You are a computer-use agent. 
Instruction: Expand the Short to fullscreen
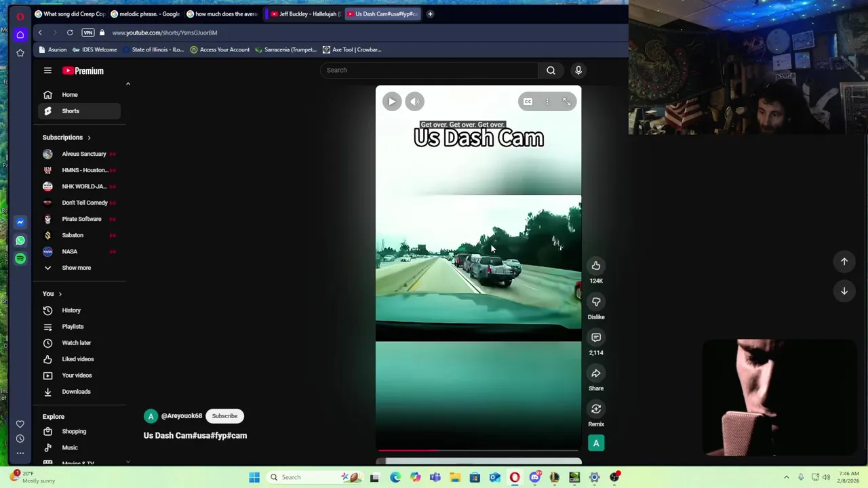pyautogui.click(x=567, y=102)
